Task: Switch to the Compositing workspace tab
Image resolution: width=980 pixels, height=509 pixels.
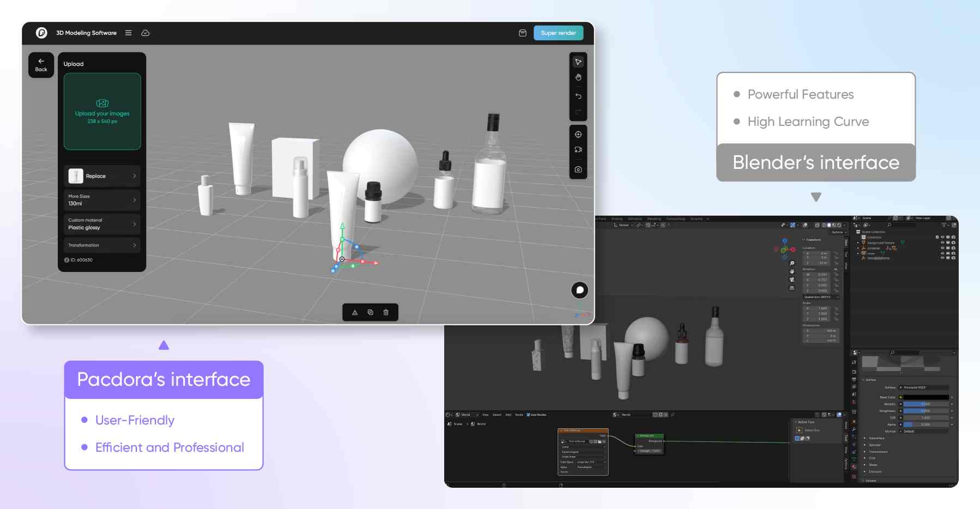Action: pos(676,219)
